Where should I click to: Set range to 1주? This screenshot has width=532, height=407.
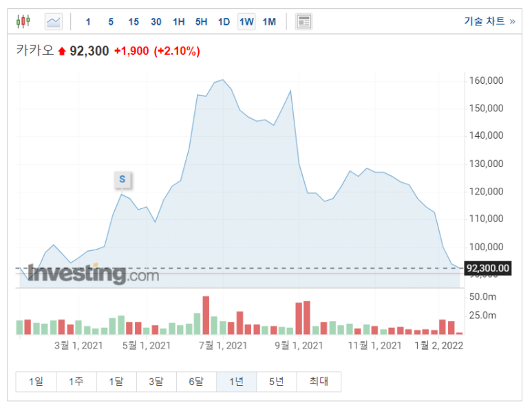coord(76,382)
